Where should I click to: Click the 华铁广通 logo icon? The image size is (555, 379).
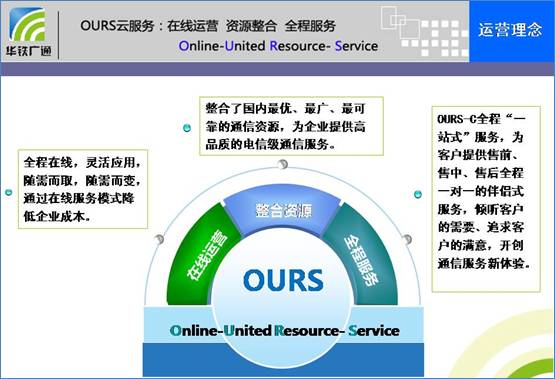click(x=28, y=31)
